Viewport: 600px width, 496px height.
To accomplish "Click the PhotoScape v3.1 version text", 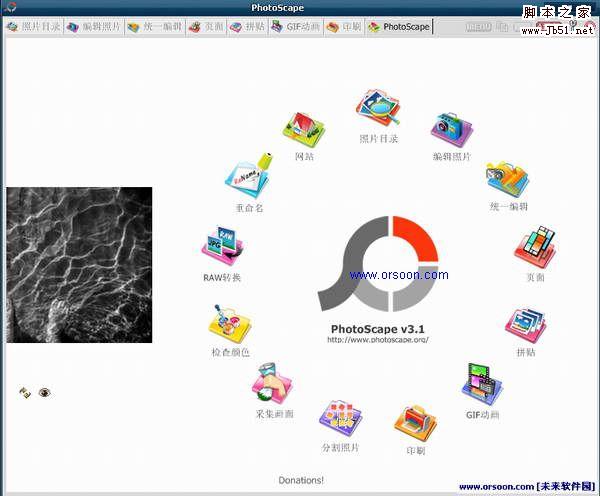I will pyautogui.click(x=378, y=329).
